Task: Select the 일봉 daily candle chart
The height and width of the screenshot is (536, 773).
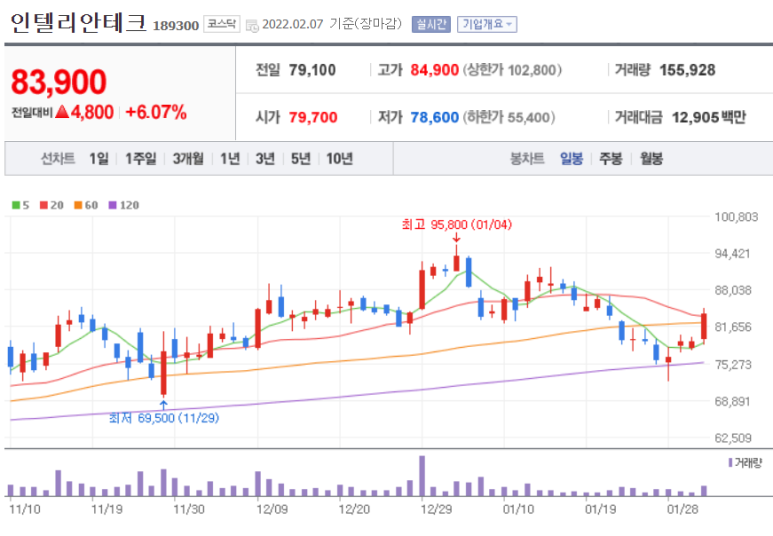Action: click(x=571, y=159)
